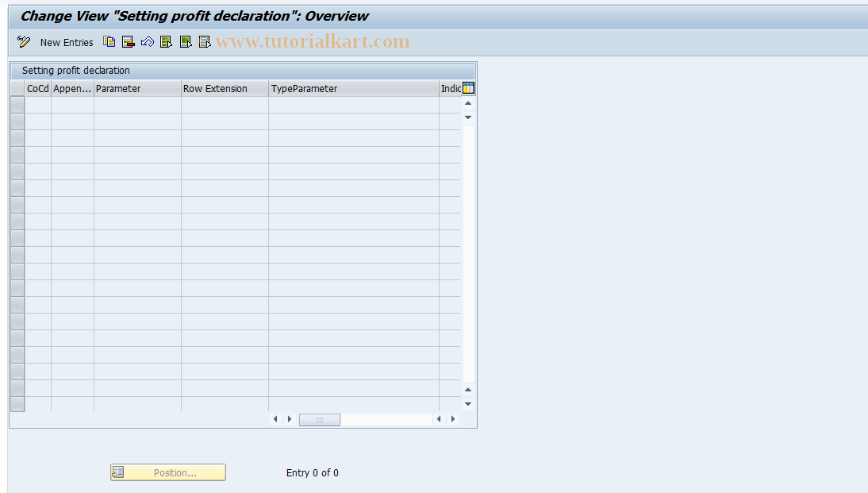Click the TypeParameter column header
The image size is (868, 493).
(x=354, y=89)
